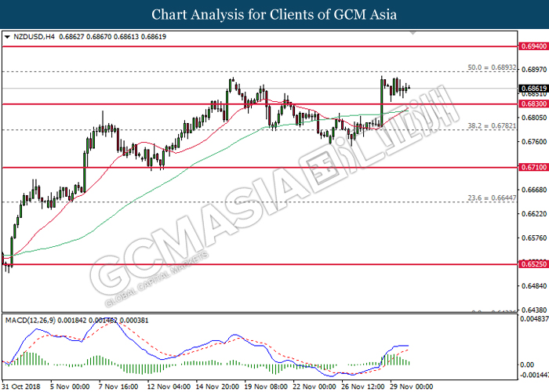
Task: Click the 29 Nov 00:00 time label
Action: (412, 387)
